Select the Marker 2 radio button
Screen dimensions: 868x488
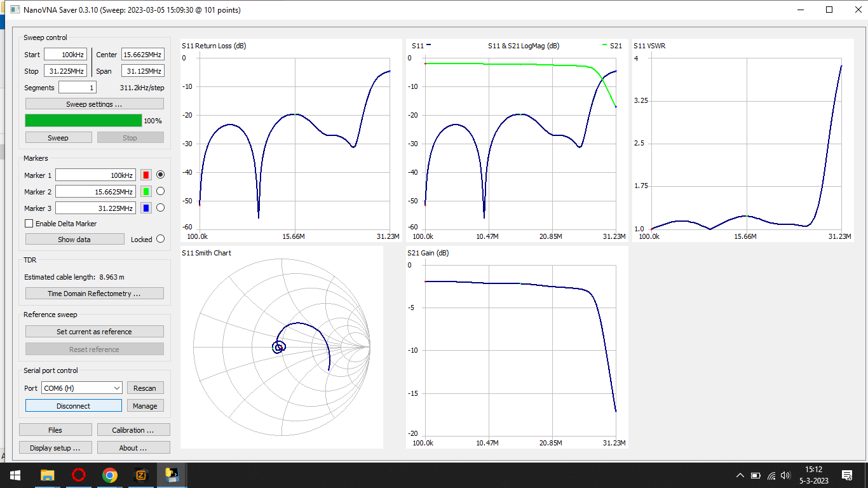pos(160,191)
